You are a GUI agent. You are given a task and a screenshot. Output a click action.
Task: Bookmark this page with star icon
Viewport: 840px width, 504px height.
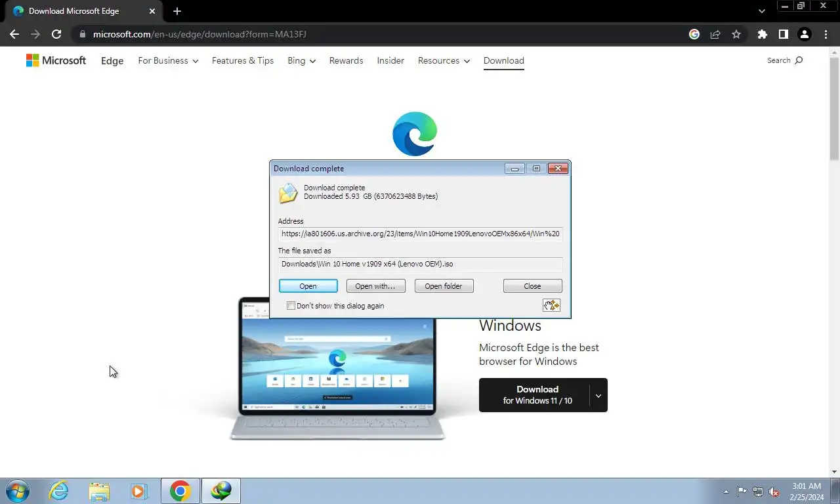(736, 34)
